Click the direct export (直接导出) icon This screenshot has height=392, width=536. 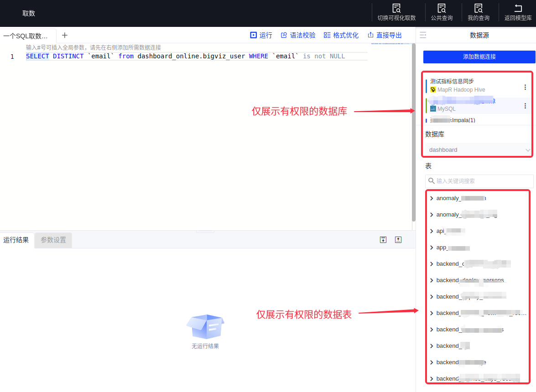371,35
